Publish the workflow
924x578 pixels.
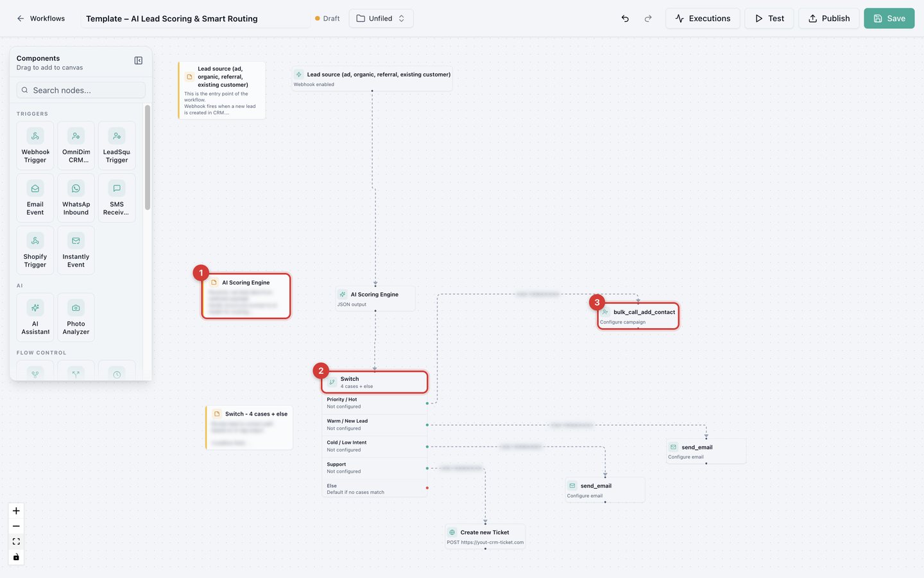point(829,19)
